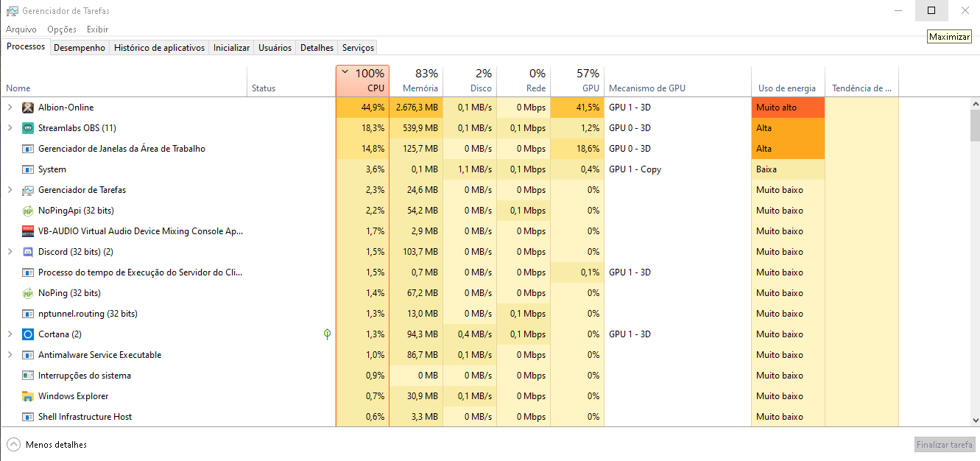The width and height of the screenshot is (980, 461).
Task: Go to the Usuários tab
Action: 275,48
